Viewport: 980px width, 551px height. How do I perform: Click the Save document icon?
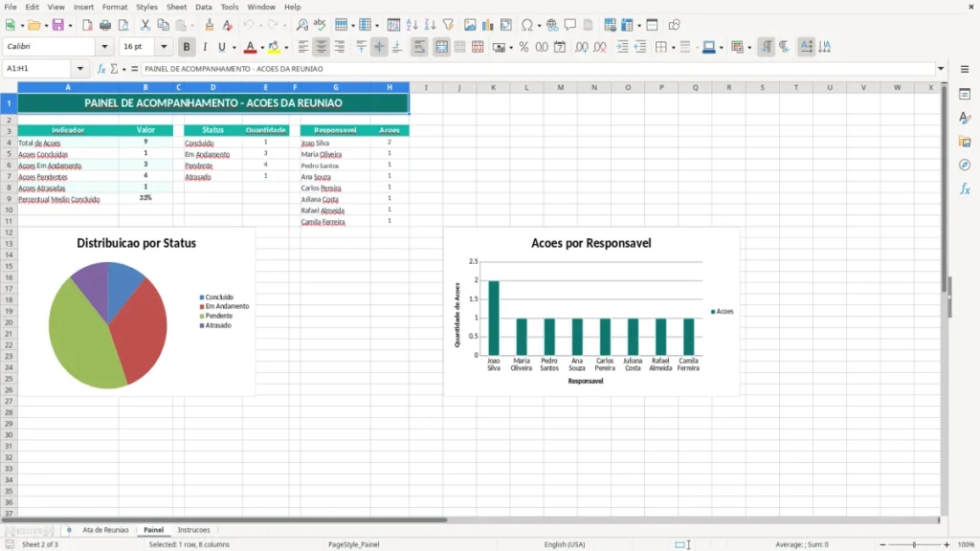[x=57, y=25]
